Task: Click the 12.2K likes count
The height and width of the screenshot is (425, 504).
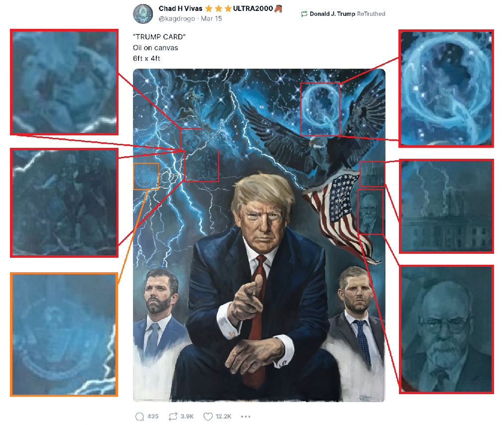Action: pos(224,417)
